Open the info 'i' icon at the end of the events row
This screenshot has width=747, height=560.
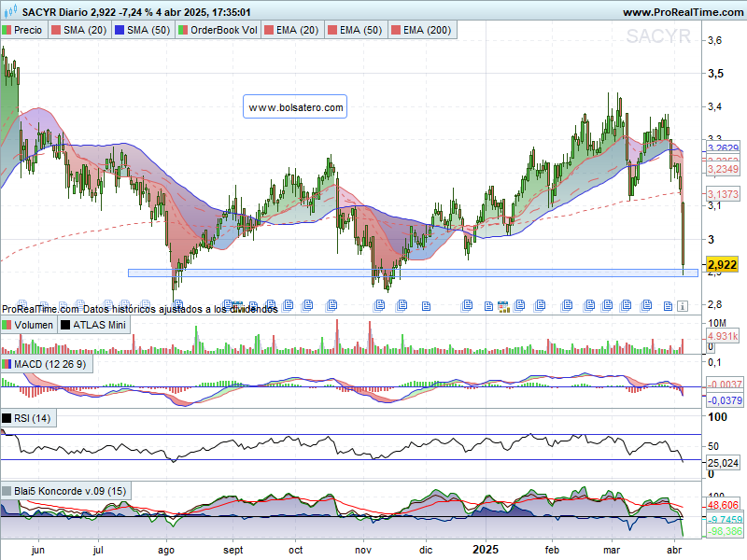point(683,306)
